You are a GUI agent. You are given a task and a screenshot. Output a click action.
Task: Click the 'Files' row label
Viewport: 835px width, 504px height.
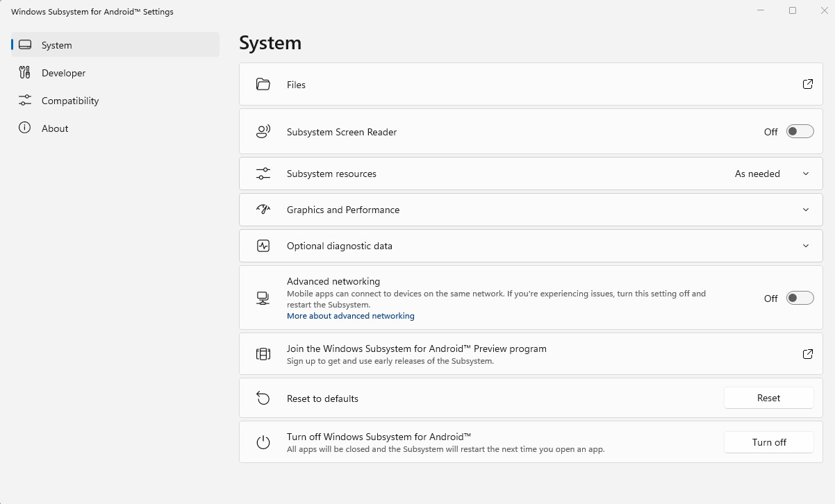pyautogui.click(x=296, y=85)
